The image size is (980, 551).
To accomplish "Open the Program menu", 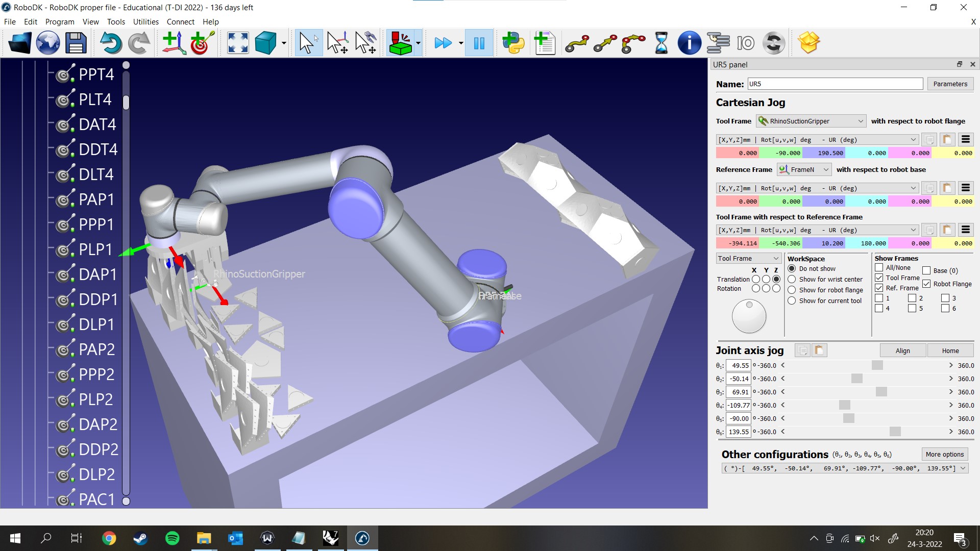I will 60,21.
